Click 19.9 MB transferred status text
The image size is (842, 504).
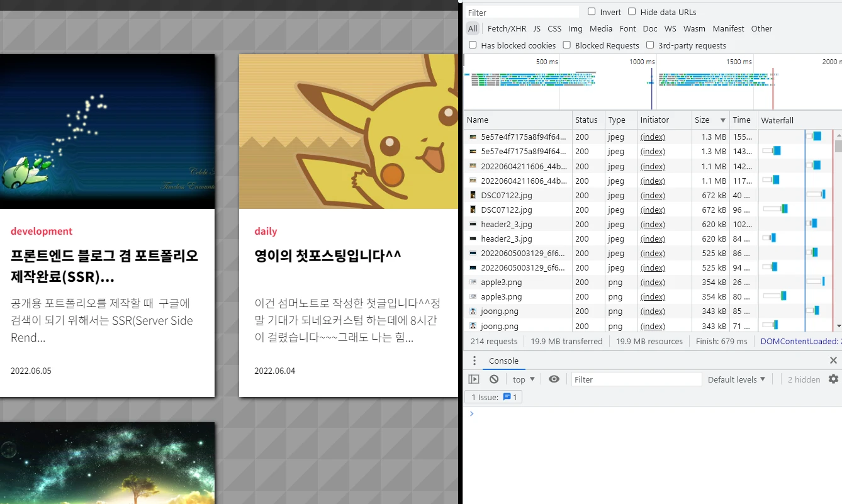[566, 341]
